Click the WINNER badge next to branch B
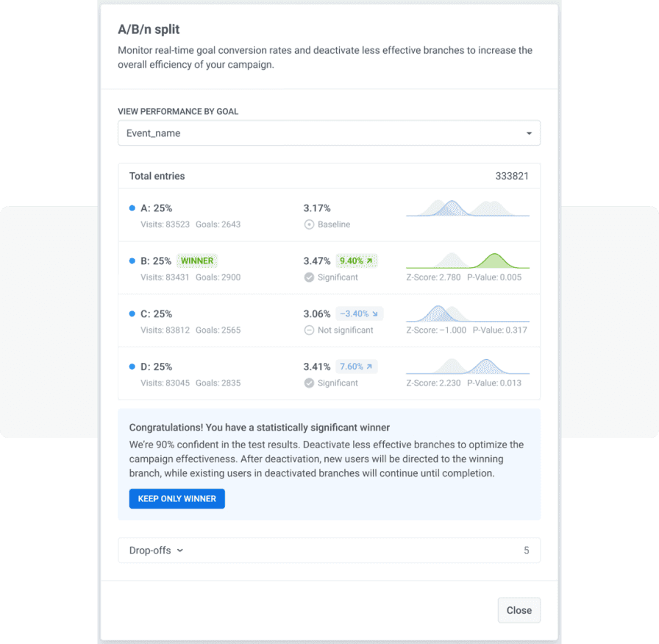Screen dimensions: 659x644 point(196,260)
